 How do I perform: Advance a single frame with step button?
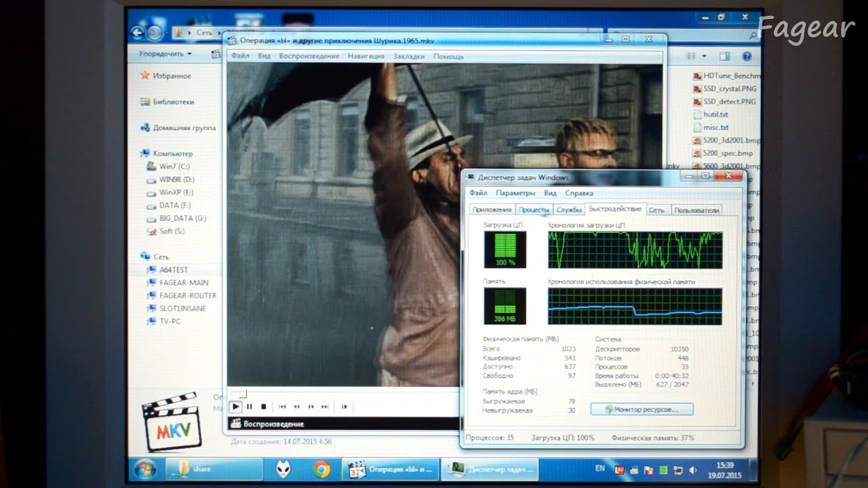344,407
